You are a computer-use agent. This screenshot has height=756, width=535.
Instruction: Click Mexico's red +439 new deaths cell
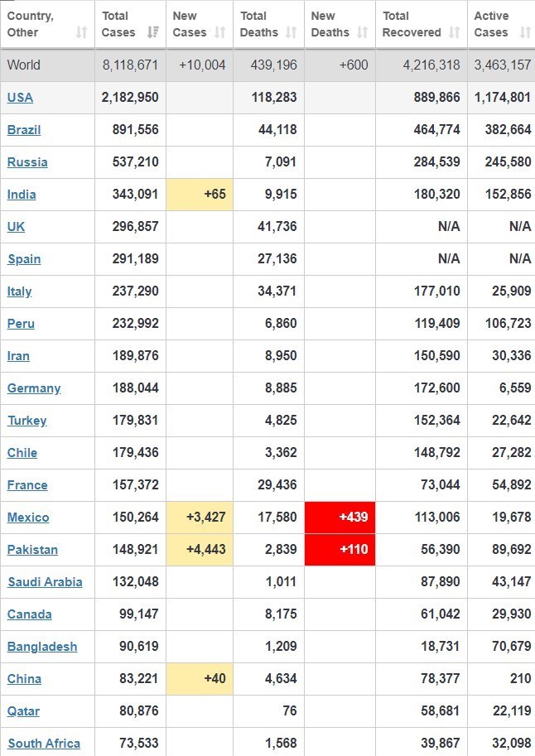pyautogui.click(x=340, y=518)
